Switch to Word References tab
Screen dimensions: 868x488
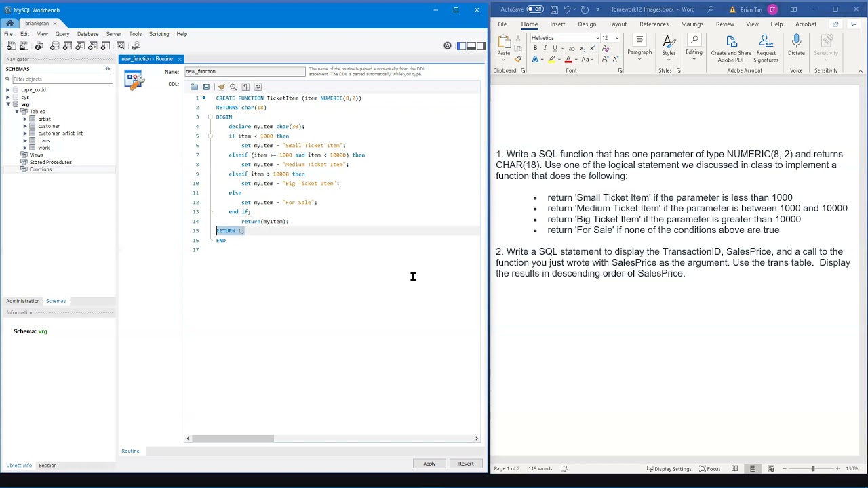coord(654,24)
